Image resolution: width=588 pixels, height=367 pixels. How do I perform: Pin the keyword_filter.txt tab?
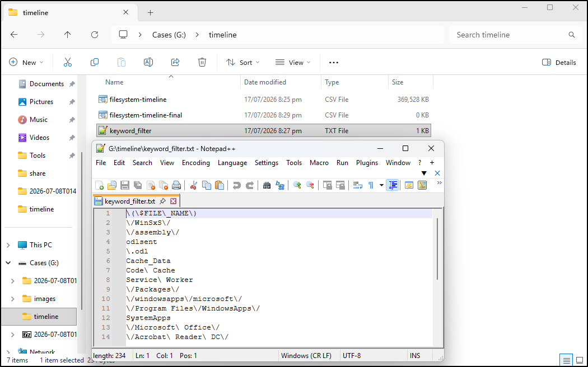162,201
